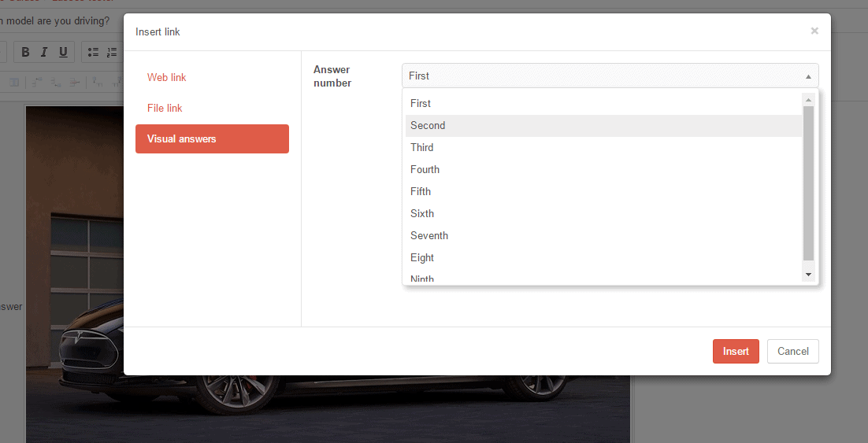Image resolution: width=868 pixels, height=443 pixels.
Task: Click the Insert button
Action: point(736,351)
